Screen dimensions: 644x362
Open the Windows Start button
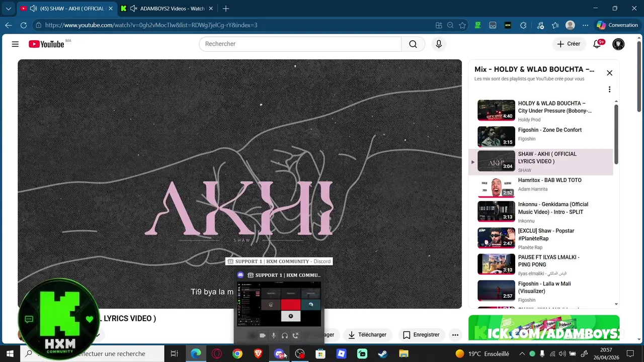pyautogui.click(x=10, y=353)
